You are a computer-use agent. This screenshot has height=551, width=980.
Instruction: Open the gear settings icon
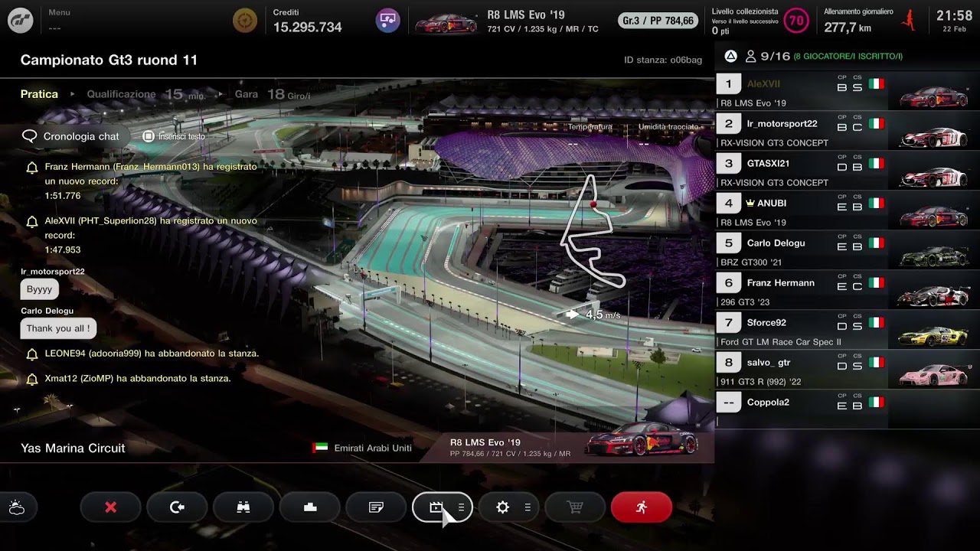[502, 507]
